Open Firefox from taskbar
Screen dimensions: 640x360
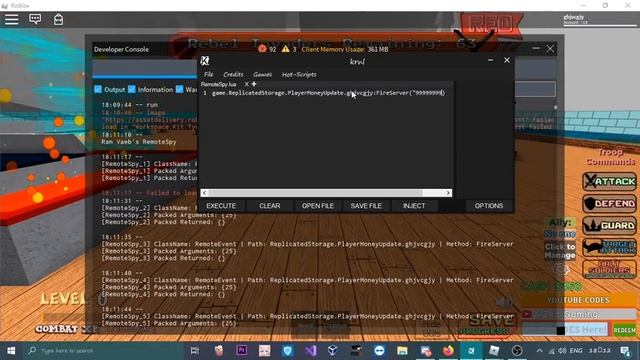[x=448, y=351]
